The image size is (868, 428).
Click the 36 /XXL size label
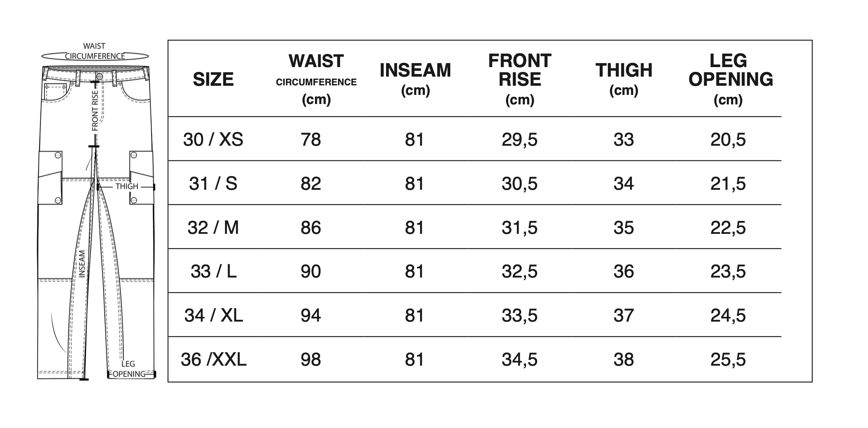click(213, 360)
